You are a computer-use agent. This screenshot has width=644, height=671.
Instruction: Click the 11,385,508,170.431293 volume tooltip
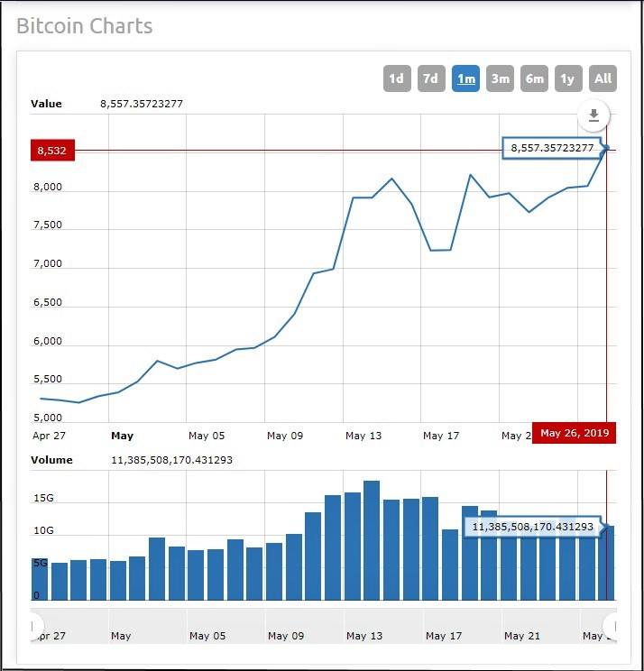[x=532, y=526]
